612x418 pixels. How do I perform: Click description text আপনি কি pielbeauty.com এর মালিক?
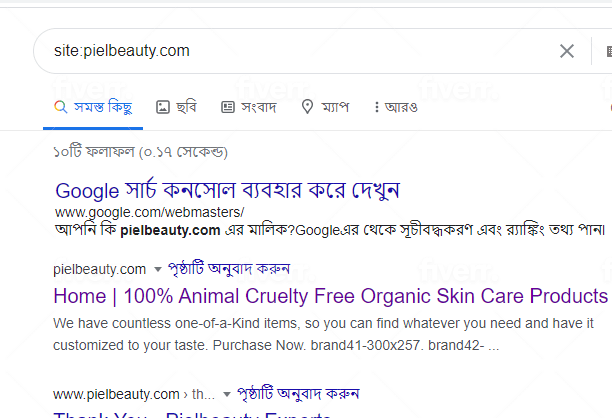pos(330,230)
